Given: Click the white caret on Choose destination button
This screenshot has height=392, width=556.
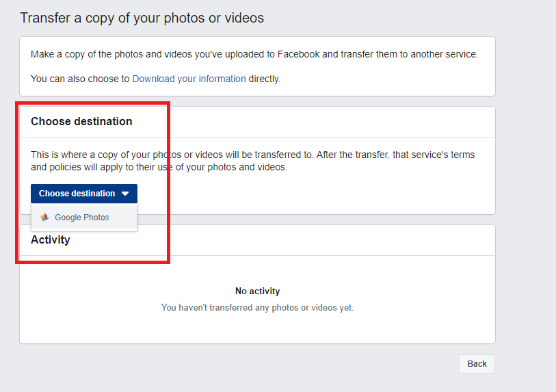Looking at the screenshot, I should point(125,194).
